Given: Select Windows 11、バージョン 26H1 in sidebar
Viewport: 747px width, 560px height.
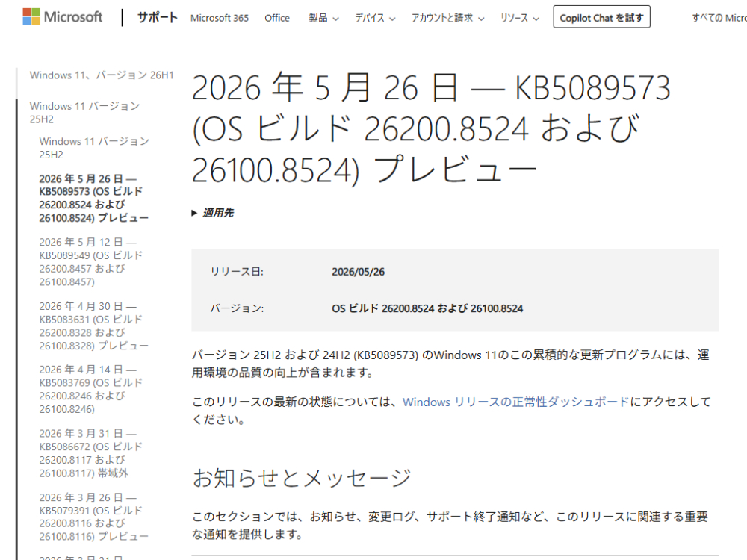Looking at the screenshot, I should (102, 75).
